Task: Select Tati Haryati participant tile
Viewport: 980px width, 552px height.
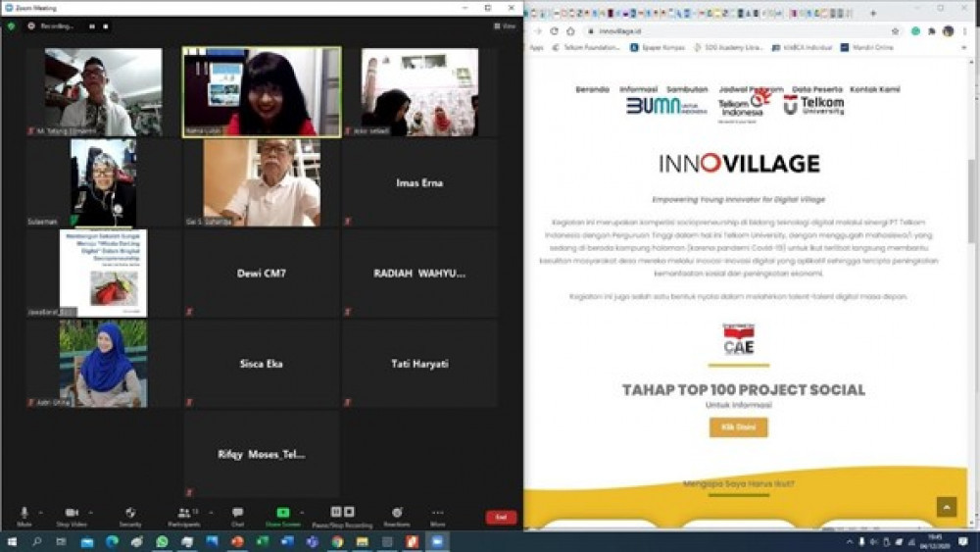Action: 419,364
